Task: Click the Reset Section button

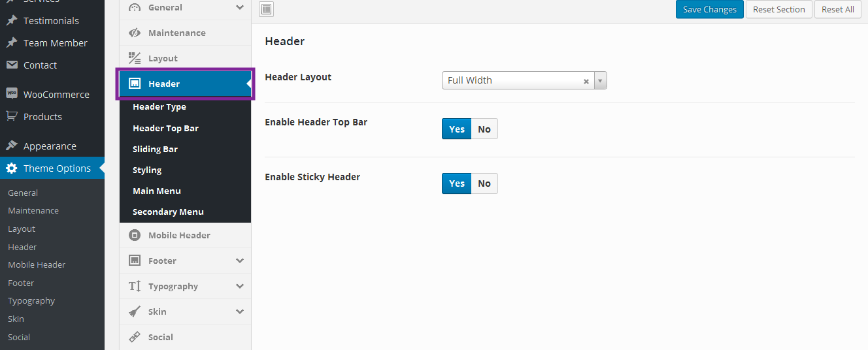Action: [x=778, y=9]
